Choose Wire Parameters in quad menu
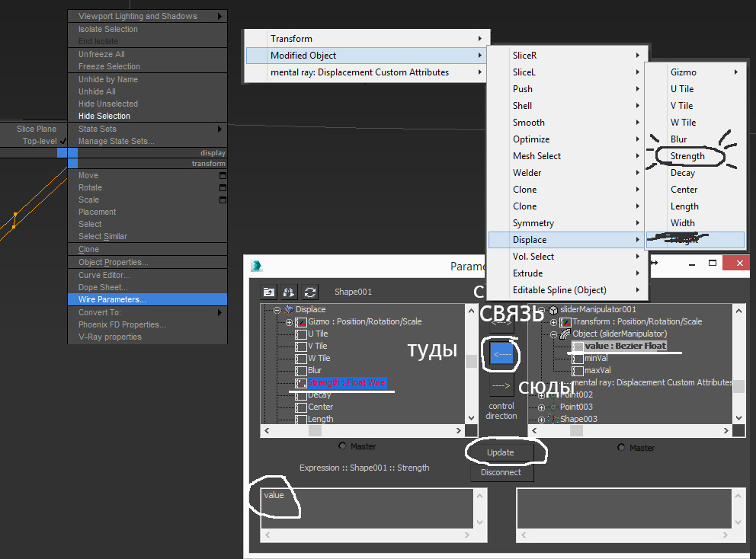The width and height of the screenshot is (756, 559). (x=147, y=299)
